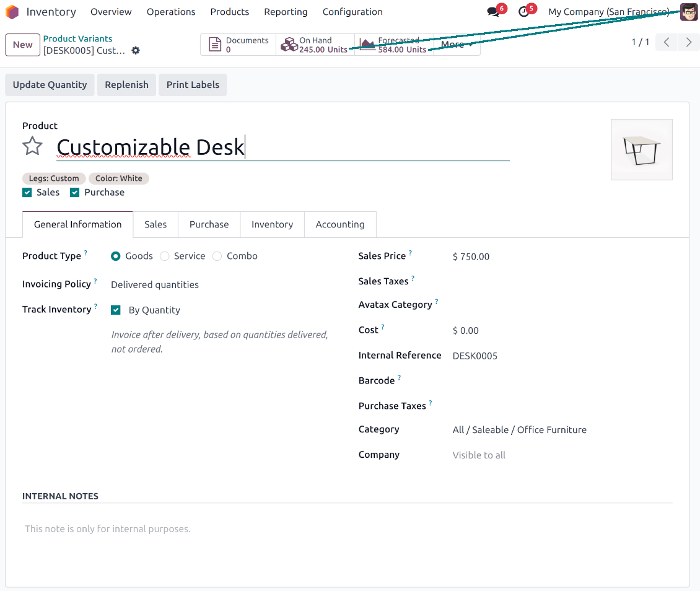Mark product as favorite with star

32,147
